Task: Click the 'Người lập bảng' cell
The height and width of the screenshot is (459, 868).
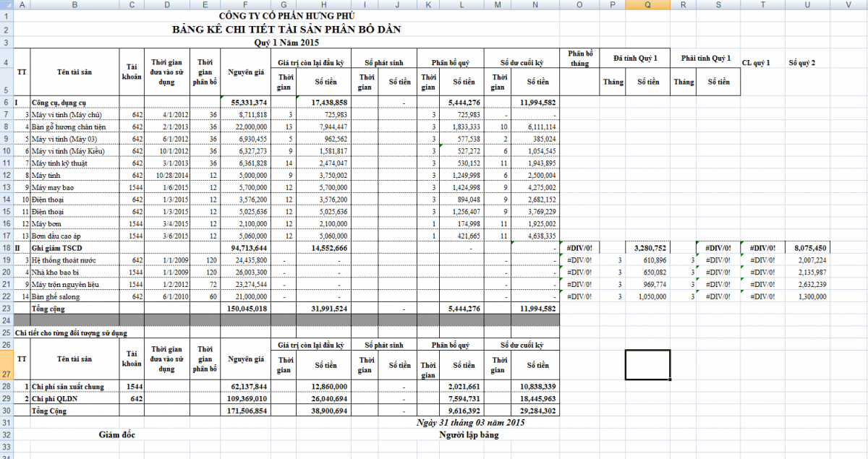Action: 469,434
